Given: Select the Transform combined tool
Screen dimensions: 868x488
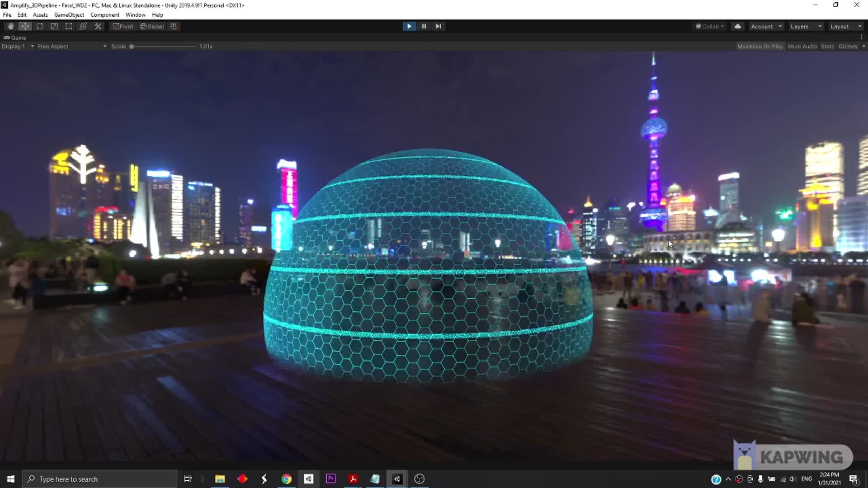Looking at the screenshot, I should [x=83, y=26].
